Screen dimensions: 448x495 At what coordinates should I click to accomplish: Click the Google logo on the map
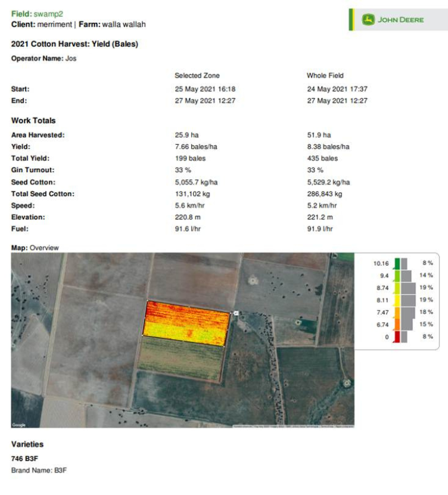coord(19,425)
